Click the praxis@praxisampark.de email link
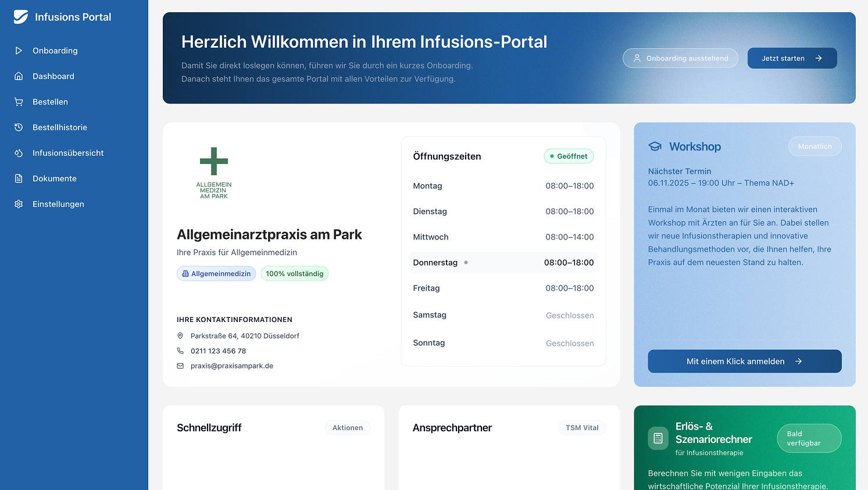This screenshot has height=490, width=868. tap(232, 366)
